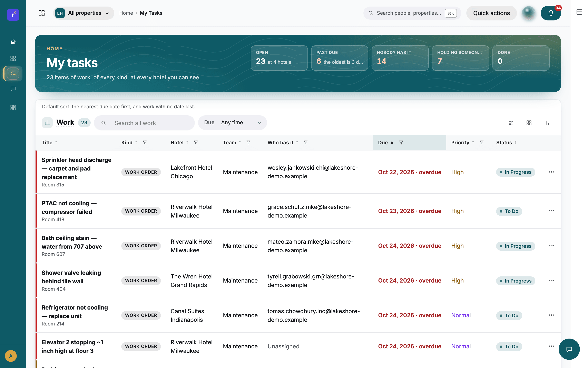
Task: Click the user avatar orb in header
Action: (x=528, y=13)
